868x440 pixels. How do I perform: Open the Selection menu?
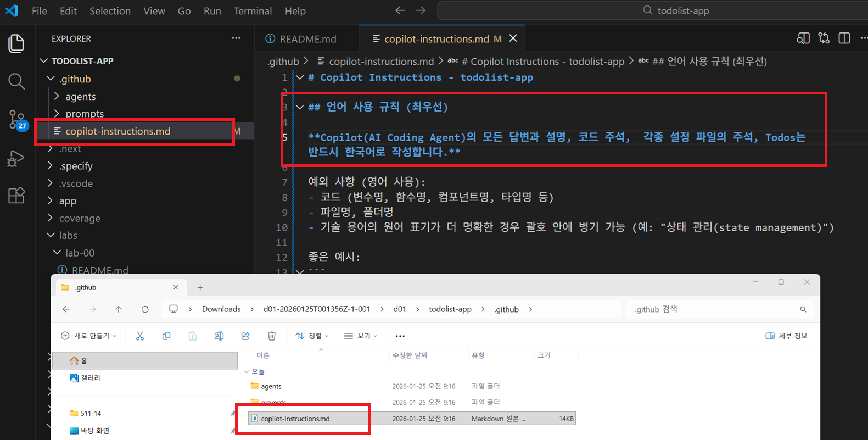click(x=110, y=11)
